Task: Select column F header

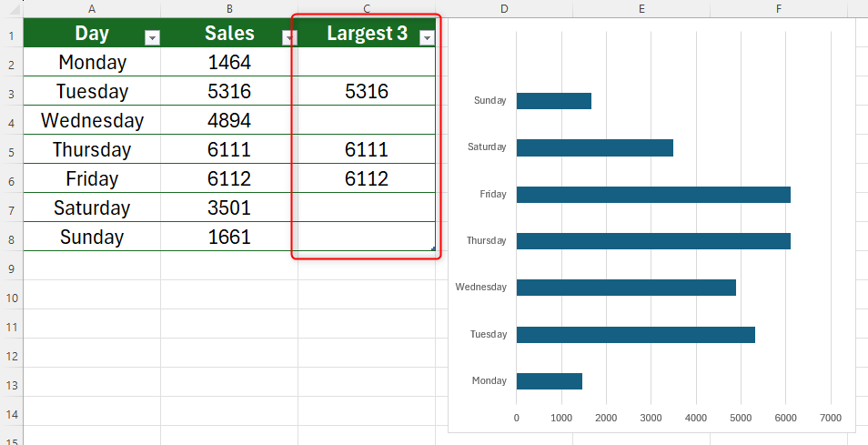Action: click(x=779, y=8)
